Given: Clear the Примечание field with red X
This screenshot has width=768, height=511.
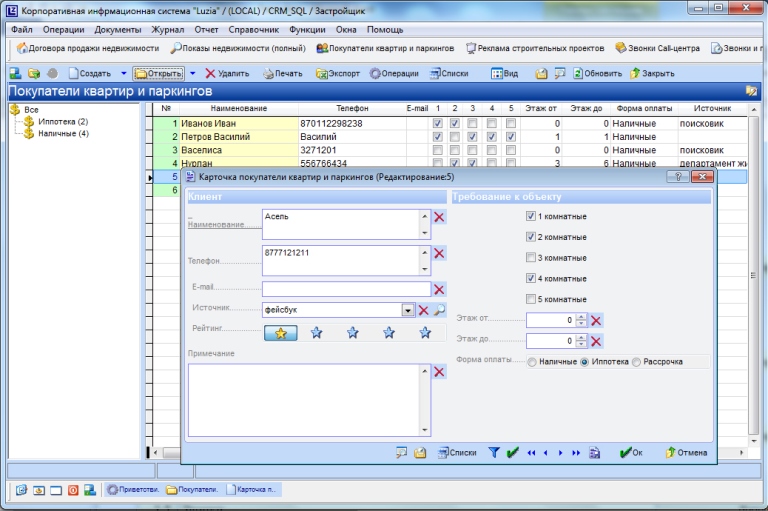Looking at the screenshot, I should pyautogui.click(x=439, y=372).
